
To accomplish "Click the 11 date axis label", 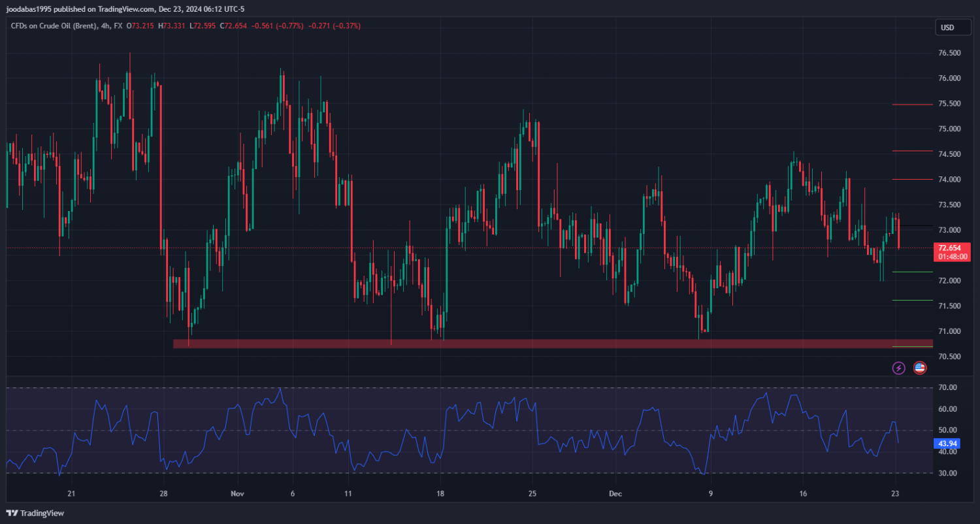I will tap(348, 493).
